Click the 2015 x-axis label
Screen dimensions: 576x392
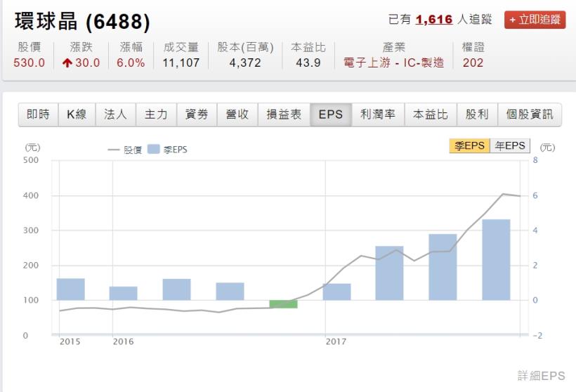coord(70,341)
